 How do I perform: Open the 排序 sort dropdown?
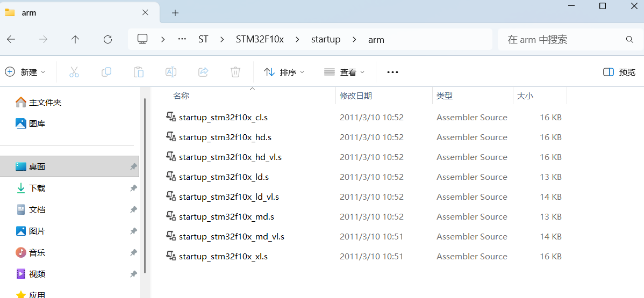pos(284,72)
